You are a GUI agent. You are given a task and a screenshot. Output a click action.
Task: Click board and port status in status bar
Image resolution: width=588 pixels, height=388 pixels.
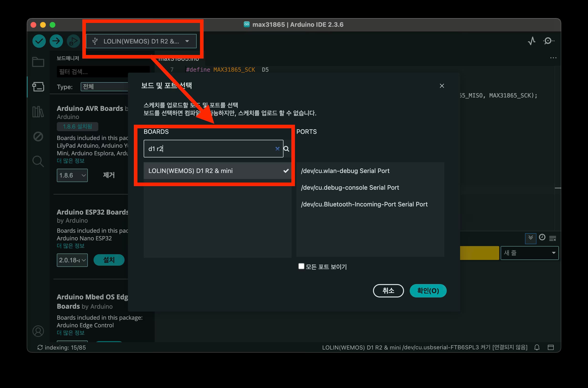(x=425, y=347)
